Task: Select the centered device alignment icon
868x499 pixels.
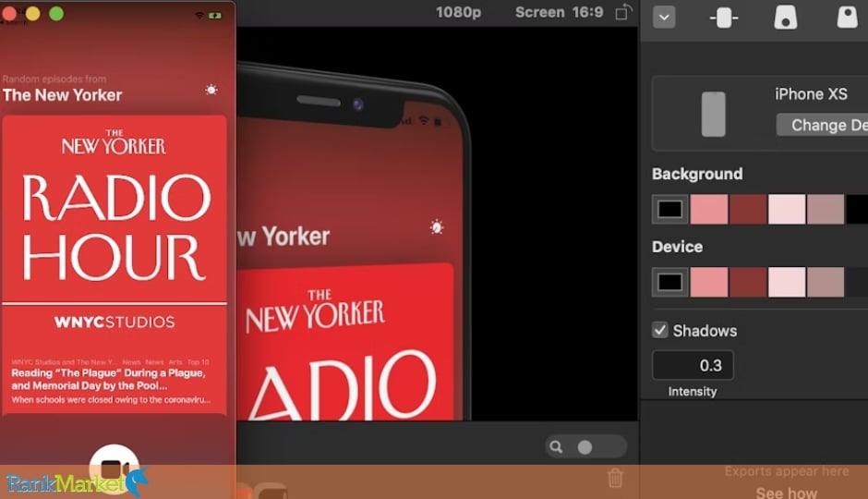Action: coord(724,18)
